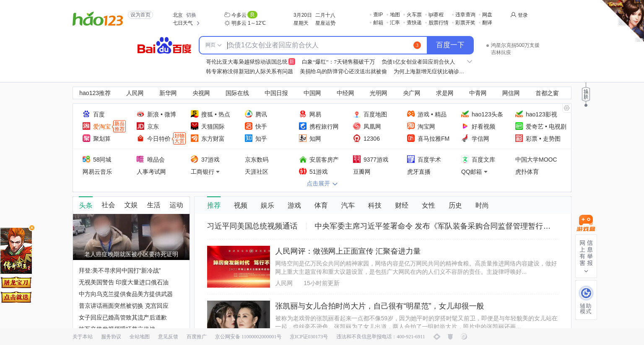
Task: Click the 登录 user icon
Action: (x=513, y=15)
